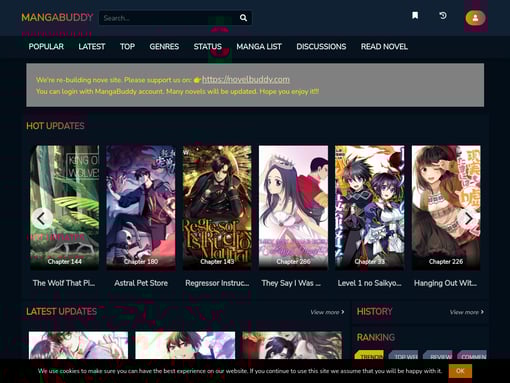Click inside the Search field
This screenshot has height=383, width=510.
(169, 18)
